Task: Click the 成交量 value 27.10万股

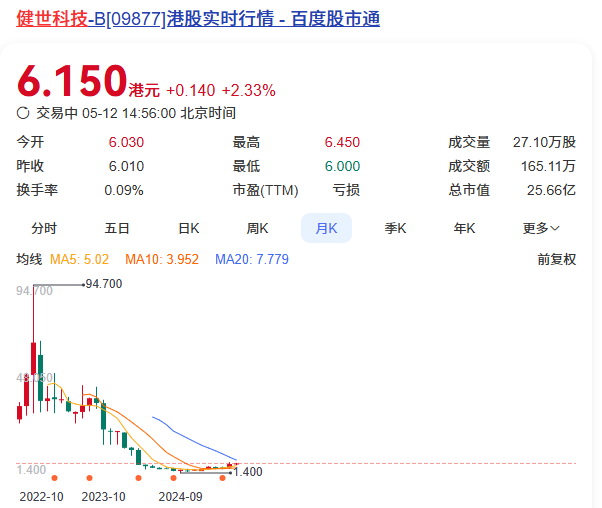Action: pos(544,142)
